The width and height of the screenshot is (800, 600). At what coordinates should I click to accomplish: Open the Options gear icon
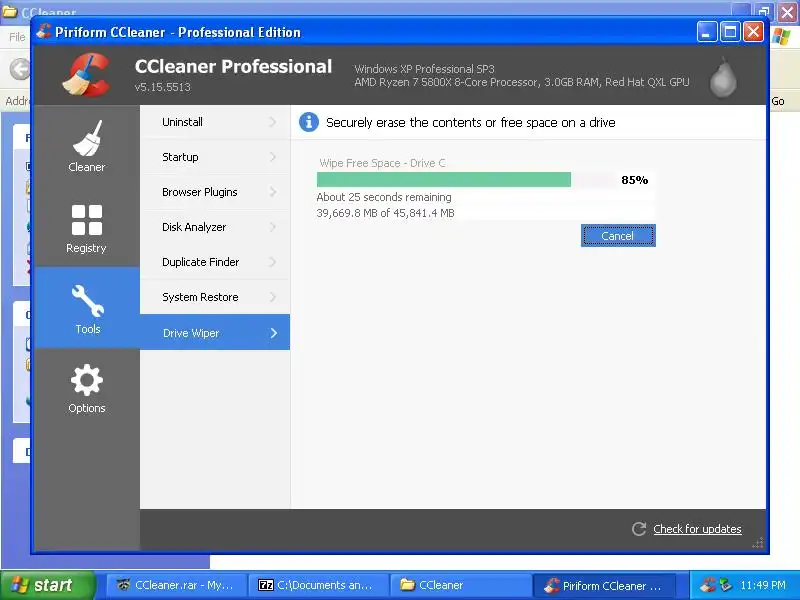[87, 380]
